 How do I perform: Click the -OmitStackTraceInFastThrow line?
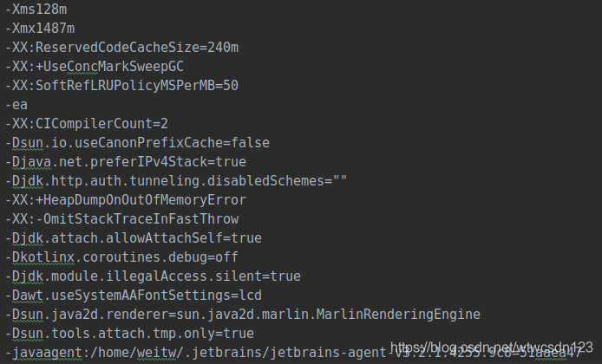coord(121,219)
